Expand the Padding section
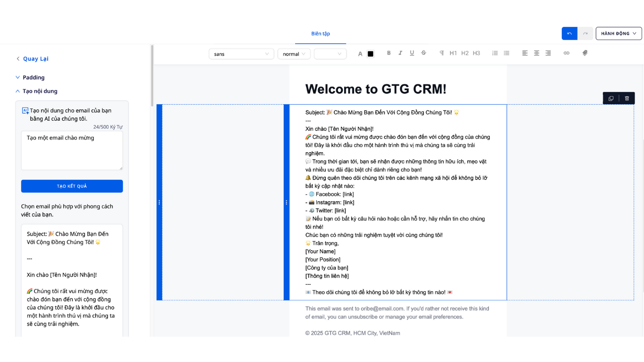 (x=30, y=77)
